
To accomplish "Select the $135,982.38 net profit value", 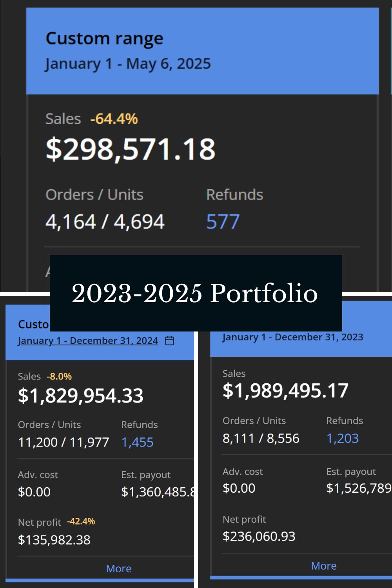I will coord(54,540).
